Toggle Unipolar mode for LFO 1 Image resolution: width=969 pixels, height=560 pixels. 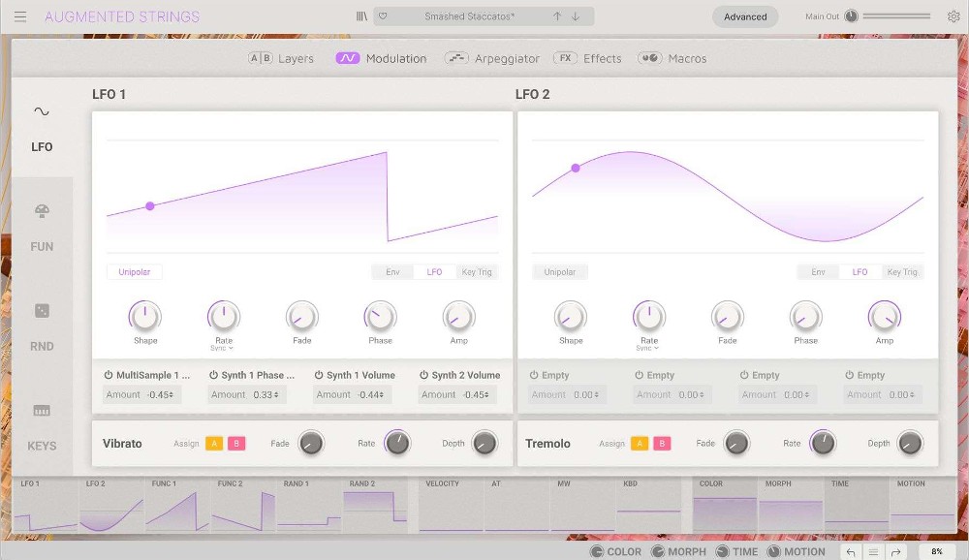pos(134,272)
